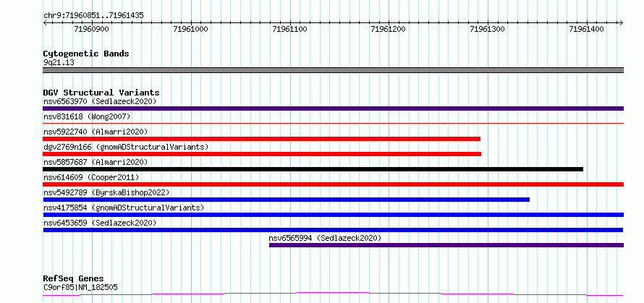Click the 71960900 ruler position

[x=92, y=29]
